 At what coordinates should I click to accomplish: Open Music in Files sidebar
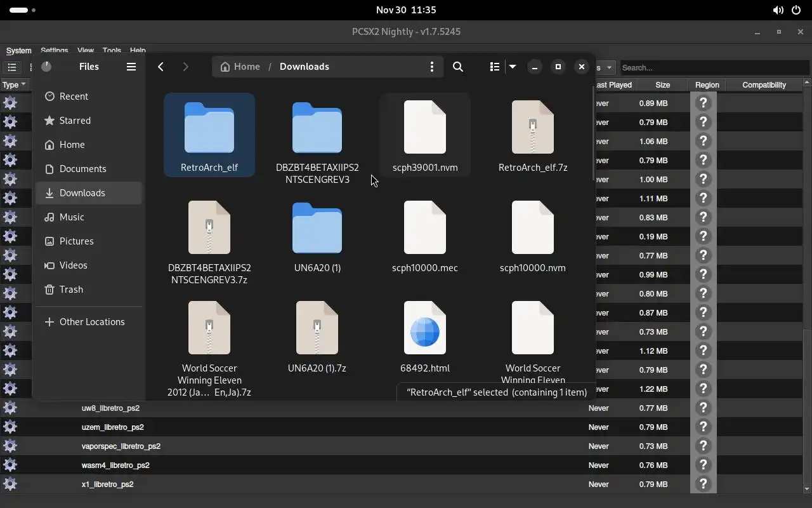click(89, 217)
